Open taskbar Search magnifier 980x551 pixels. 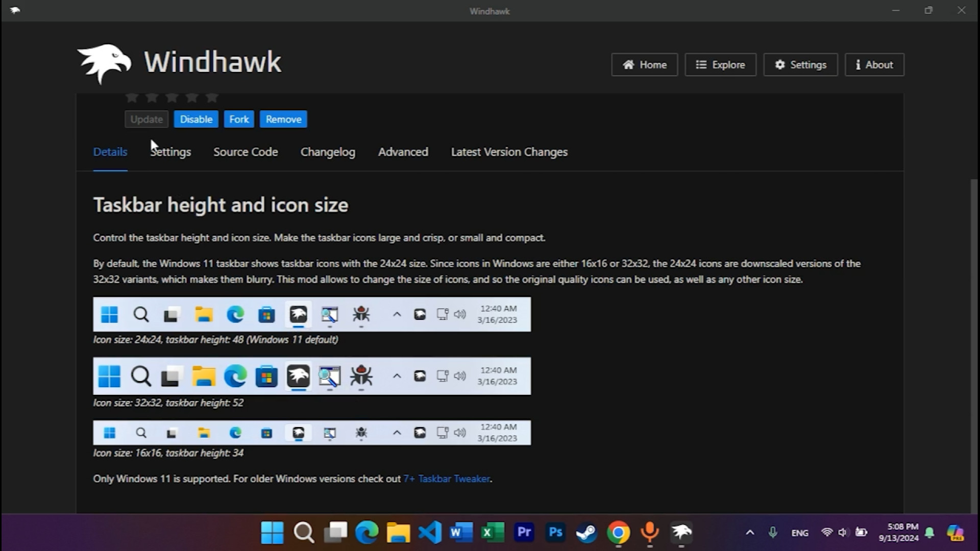[x=304, y=533]
